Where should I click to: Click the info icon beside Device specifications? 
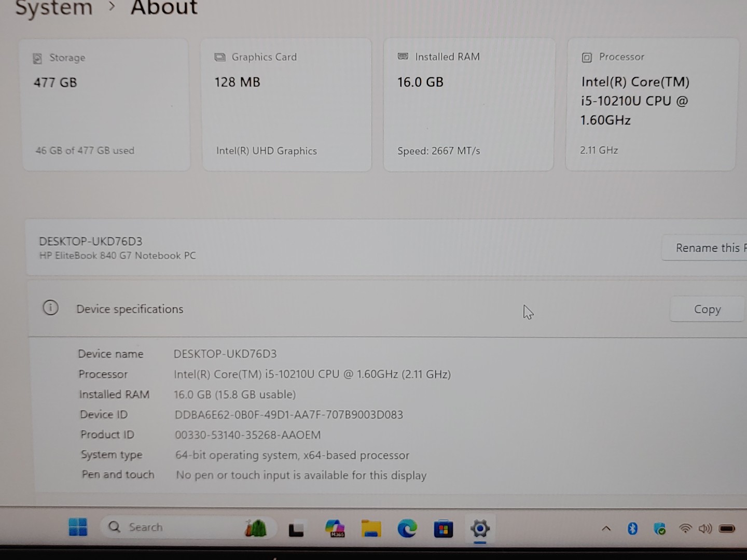point(50,307)
